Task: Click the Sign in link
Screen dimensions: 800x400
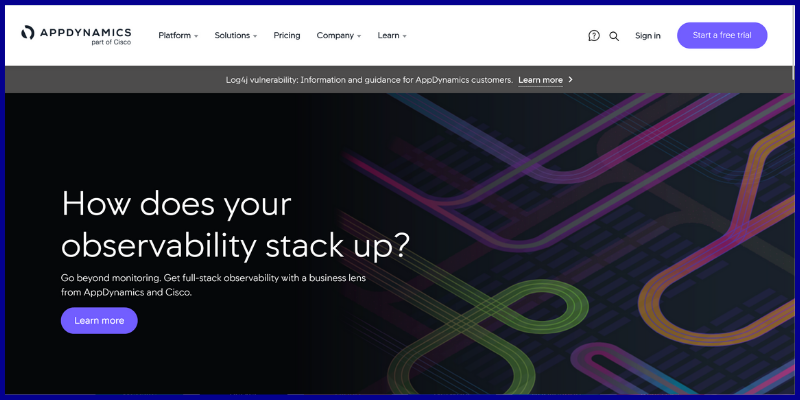Action: (647, 36)
